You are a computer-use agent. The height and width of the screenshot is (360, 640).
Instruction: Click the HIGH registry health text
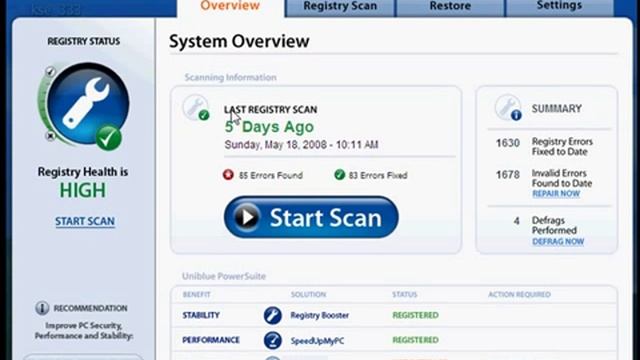pyautogui.click(x=83, y=191)
